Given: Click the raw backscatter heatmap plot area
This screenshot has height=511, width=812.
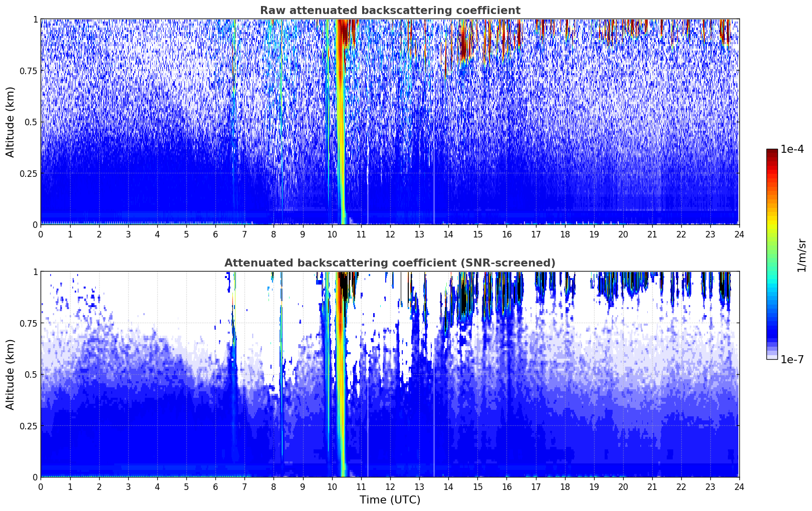Looking at the screenshot, I should click(390, 122).
